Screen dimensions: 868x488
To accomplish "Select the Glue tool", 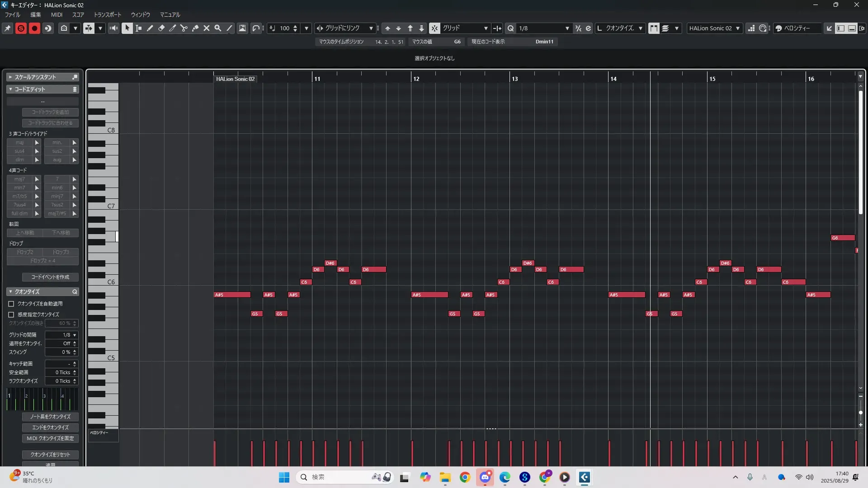I will pos(195,28).
